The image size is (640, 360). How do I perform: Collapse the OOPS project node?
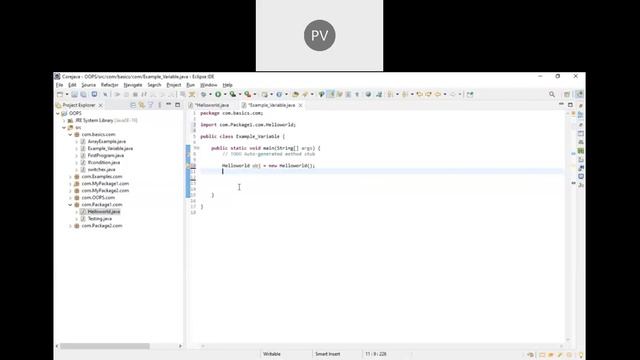pyautogui.click(x=58, y=113)
